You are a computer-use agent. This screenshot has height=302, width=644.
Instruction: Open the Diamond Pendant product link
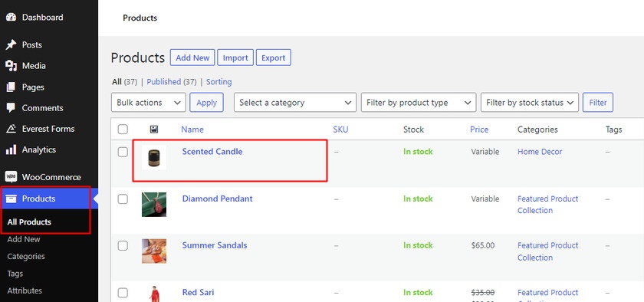(x=217, y=199)
